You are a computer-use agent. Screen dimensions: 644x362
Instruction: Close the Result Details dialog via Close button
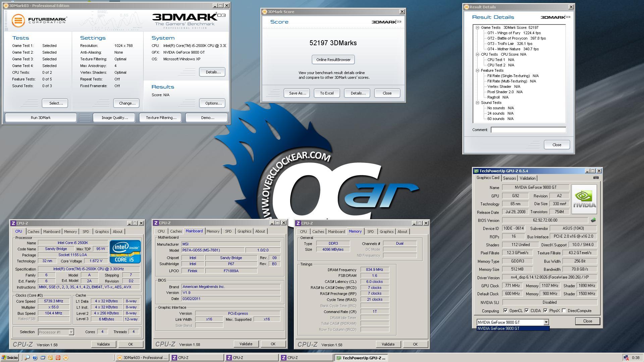point(557,145)
